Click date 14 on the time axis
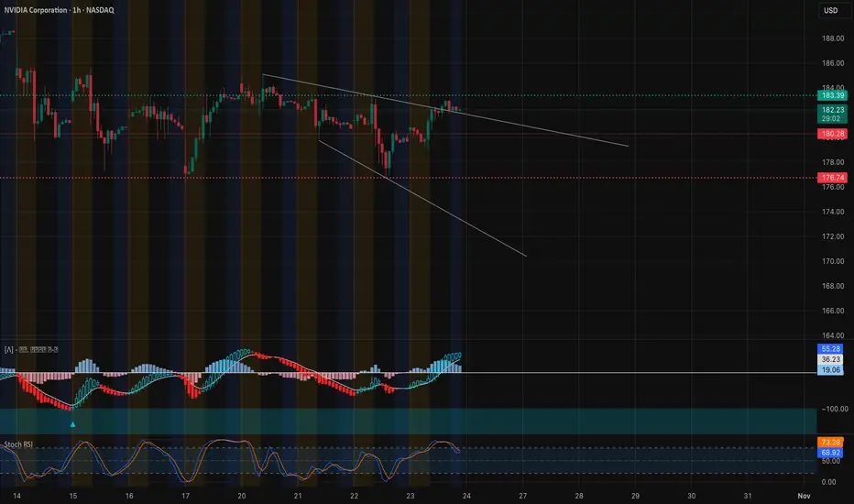 [16, 496]
